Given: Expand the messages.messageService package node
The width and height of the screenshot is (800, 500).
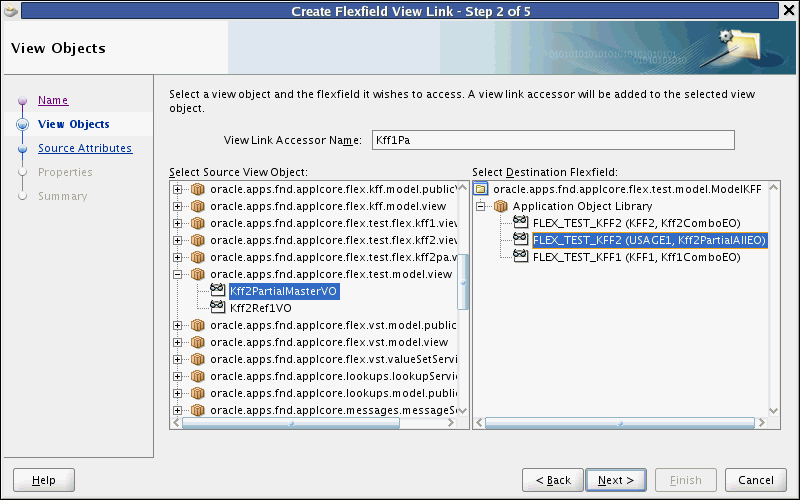Looking at the screenshot, I should (x=177, y=410).
